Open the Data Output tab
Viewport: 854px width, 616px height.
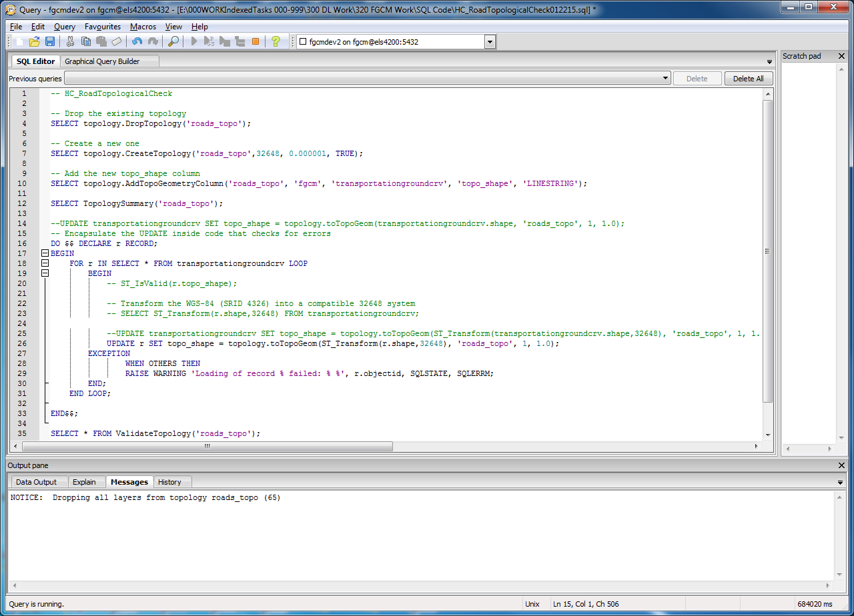(37, 482)
